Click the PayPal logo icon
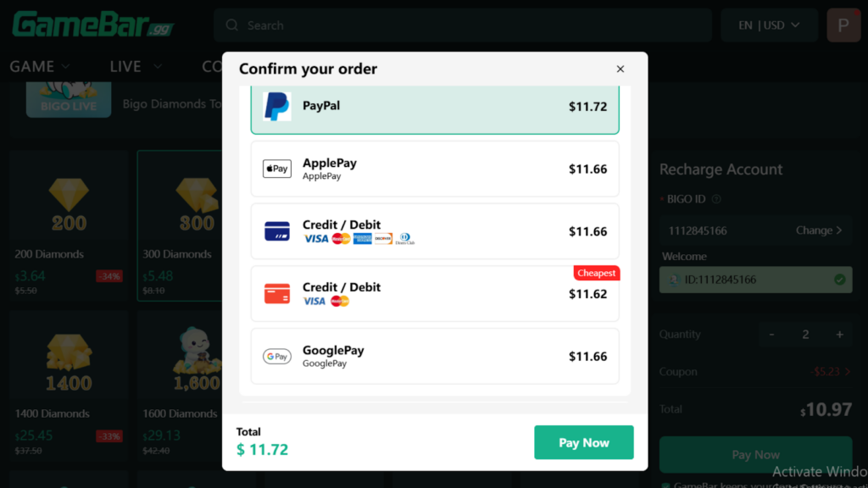This screenshot has width=868, height=488. [x=276, y=107]
